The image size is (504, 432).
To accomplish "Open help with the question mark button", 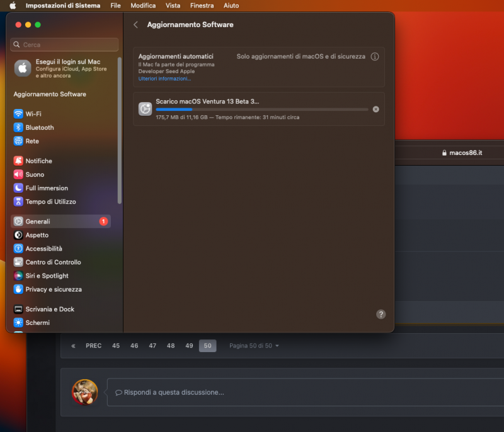I will (381, 314).
